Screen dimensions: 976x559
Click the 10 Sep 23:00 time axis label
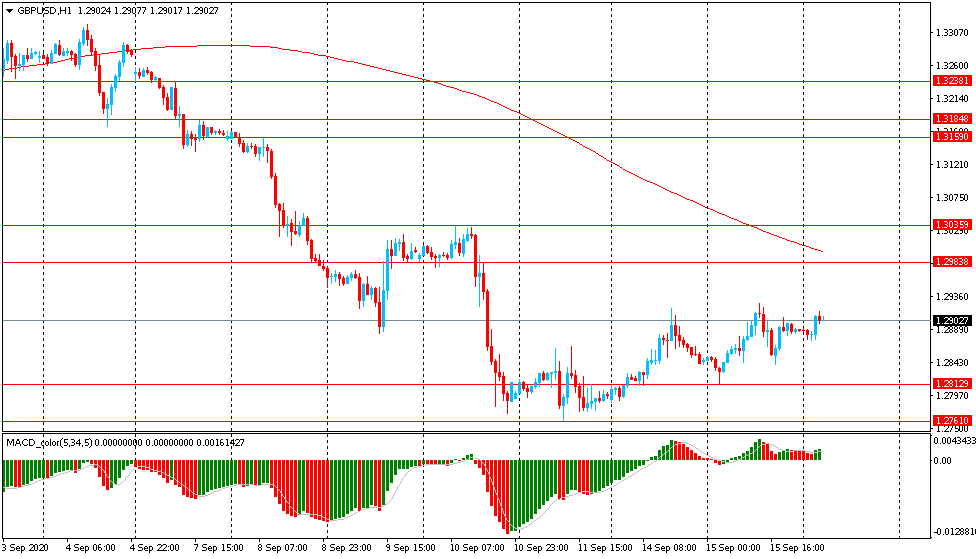[x=541, y=548]
